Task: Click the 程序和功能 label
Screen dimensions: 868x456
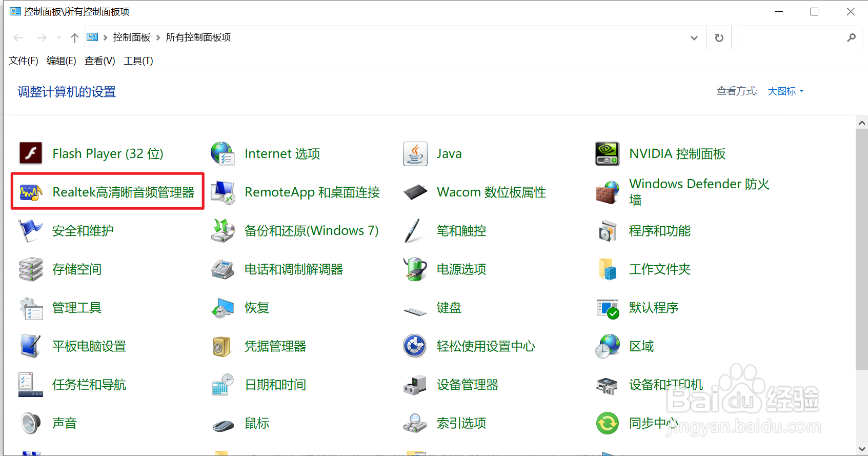Action: (x=660, y=231)
